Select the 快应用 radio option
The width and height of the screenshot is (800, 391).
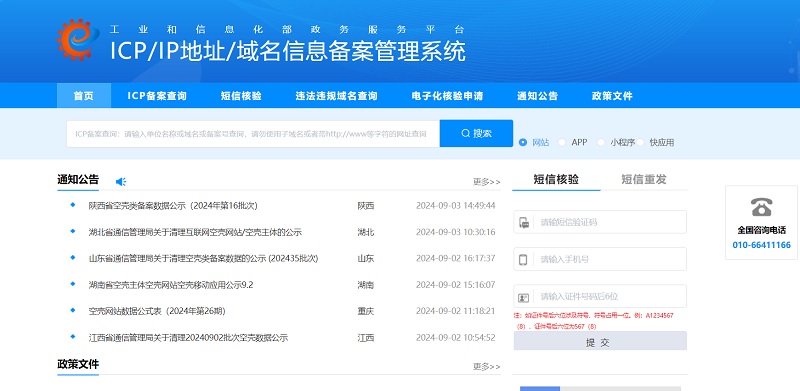pyautogui.click(x=640, y=142)
